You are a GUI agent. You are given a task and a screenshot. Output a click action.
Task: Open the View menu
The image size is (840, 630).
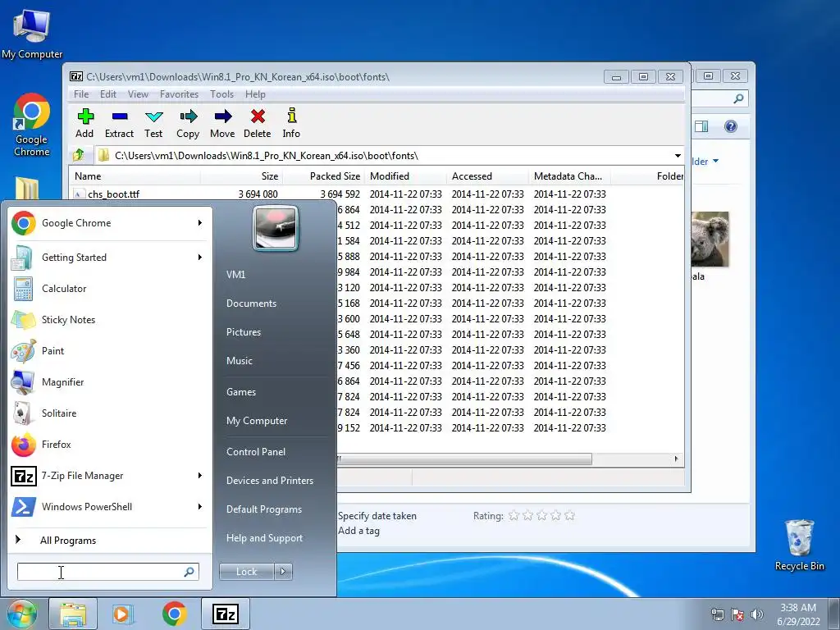[x=138, y=94]
